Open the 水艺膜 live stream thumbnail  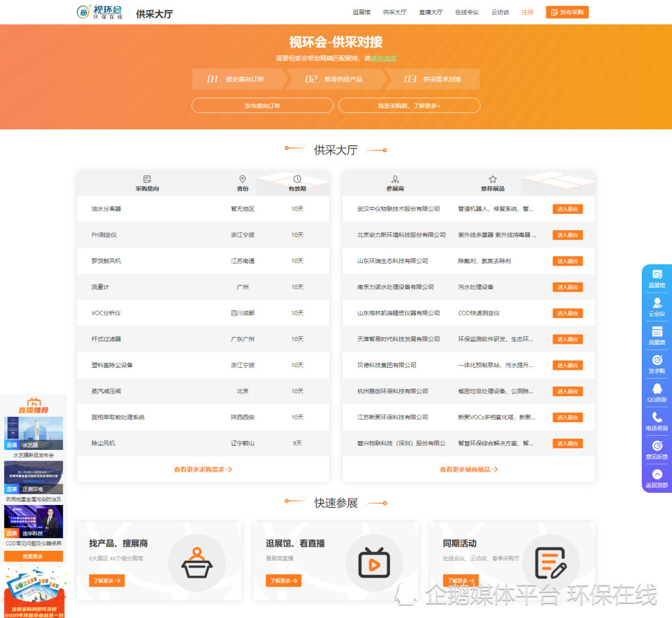[34, 433]
